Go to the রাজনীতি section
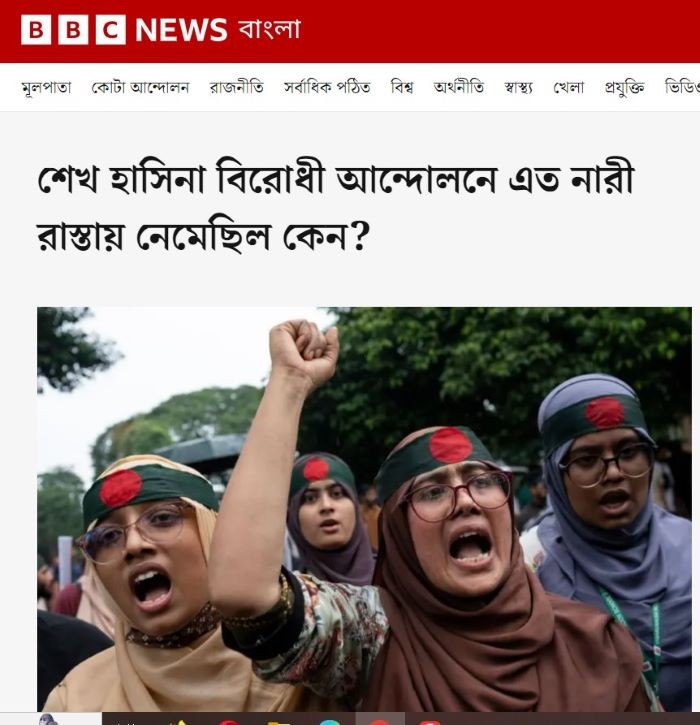The height and width of the screenshot is (725, 700). [x=236, y=87]
